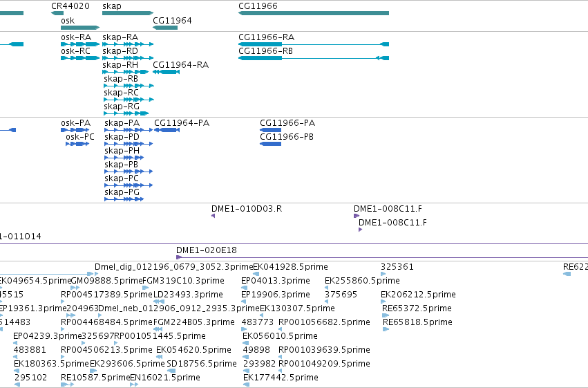Click the CG11964 gene feature
Screen dimensions: 588x388
(x=165, y=28)
